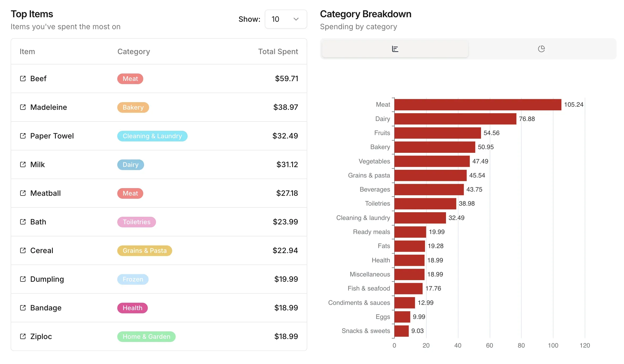
Task: Click the Meat bar in the chart
Action: coord(478,104)
